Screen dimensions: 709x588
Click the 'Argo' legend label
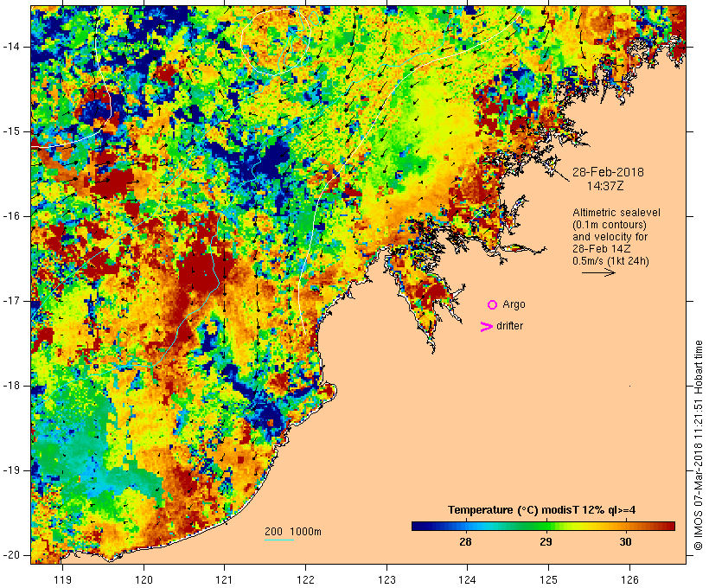[x=514, y=305]
